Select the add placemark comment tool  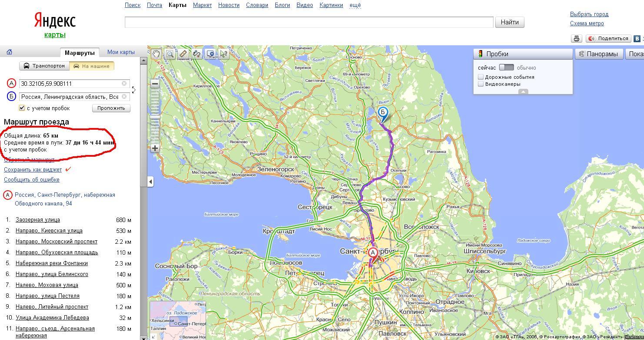[x=210, y=54]
